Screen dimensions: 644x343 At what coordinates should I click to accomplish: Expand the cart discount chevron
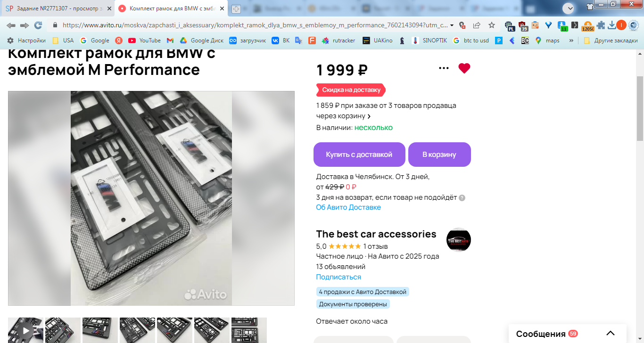[x=369, y=116]
